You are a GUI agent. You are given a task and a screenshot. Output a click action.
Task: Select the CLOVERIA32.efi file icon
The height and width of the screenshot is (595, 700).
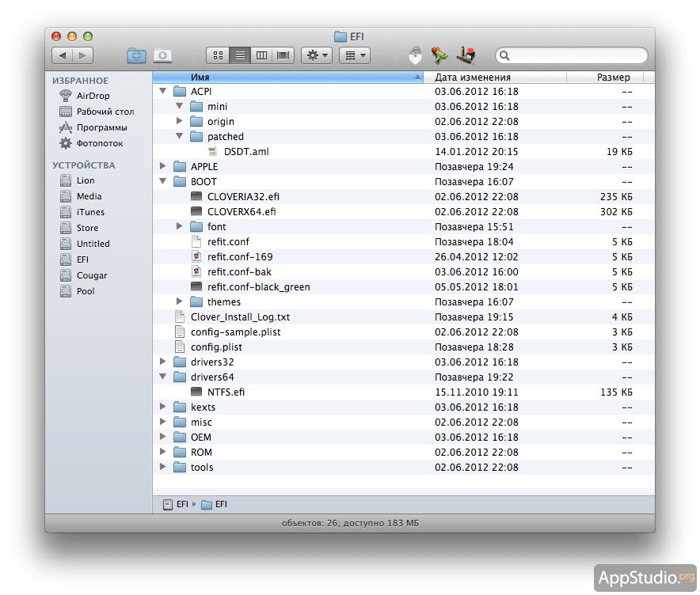pyautogui.click(x=196, y=196)
